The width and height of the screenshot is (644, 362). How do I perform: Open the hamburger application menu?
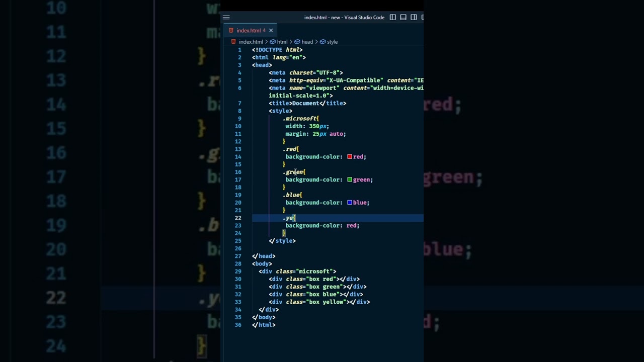tap(226, 17)
